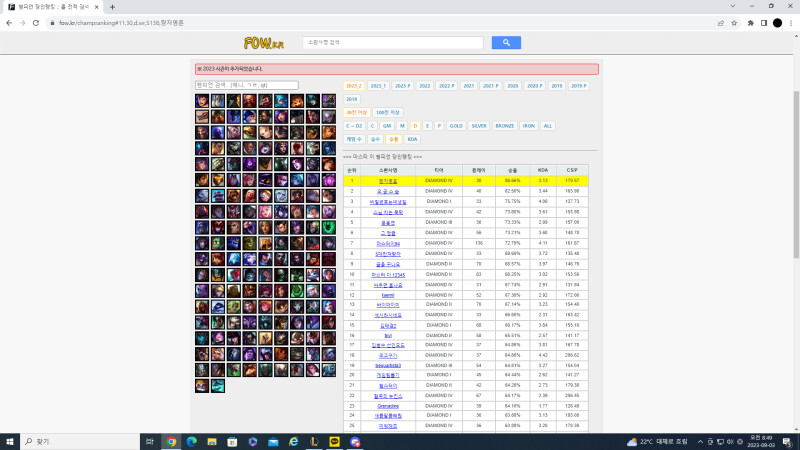This screenshot has width=800, height=450.
Task: Select the 2023_1 season filter
Action: click(x=378, y=86)
